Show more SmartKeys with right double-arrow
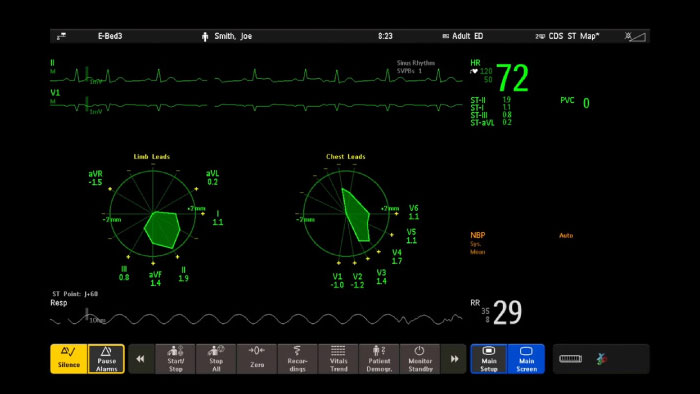The height and width of the screenshot is (394, 700). (454, 359)
